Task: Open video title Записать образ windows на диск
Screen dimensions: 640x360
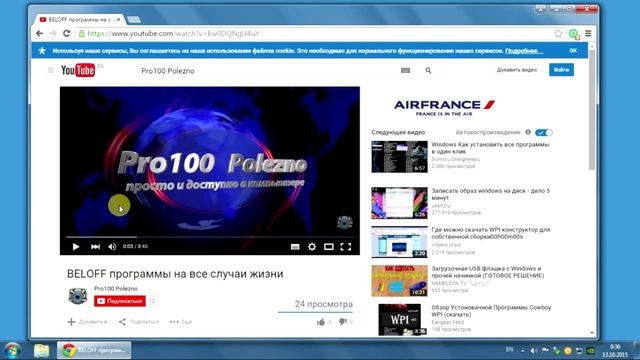Action: coord(491,194)
